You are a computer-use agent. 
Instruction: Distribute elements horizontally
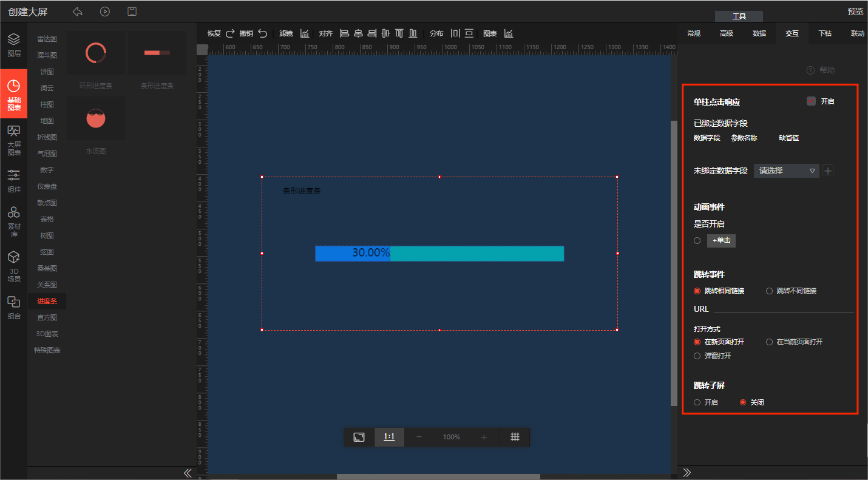pos(455,33)
